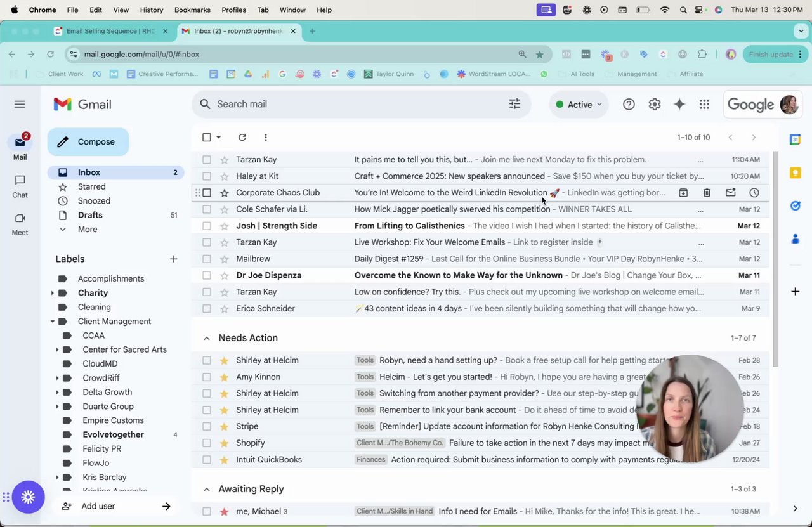This screenshot has width=812, height=527.
Task: Unstar the Amy Kinnon email
Action: [224, 377]
